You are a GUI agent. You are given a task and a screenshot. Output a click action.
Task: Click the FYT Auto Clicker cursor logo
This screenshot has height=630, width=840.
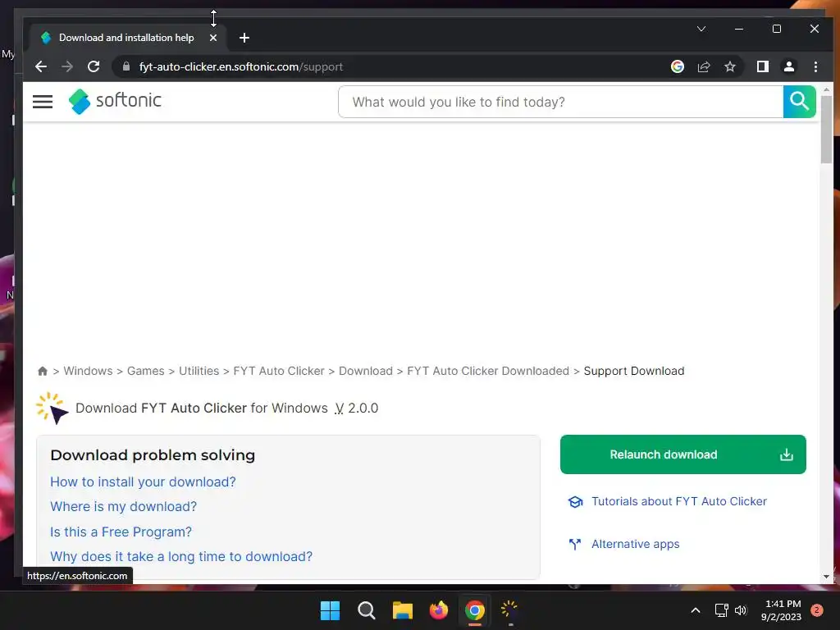[x=52, y=409]
